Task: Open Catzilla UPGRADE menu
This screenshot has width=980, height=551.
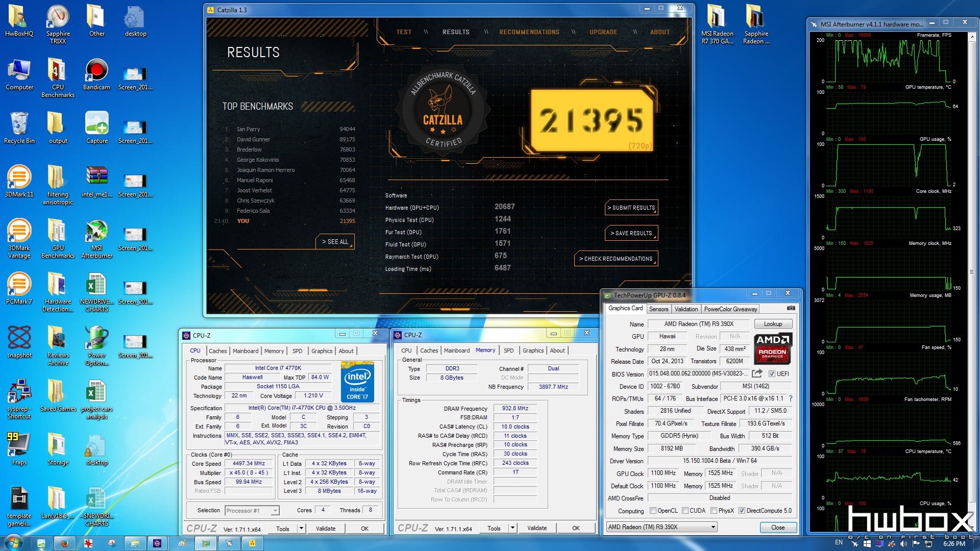Action: coord(603,32)
